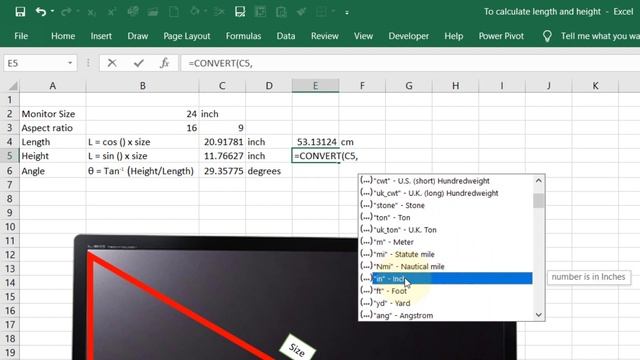
Task: Click cell showing 53.13124
Action: coord(316,142)
